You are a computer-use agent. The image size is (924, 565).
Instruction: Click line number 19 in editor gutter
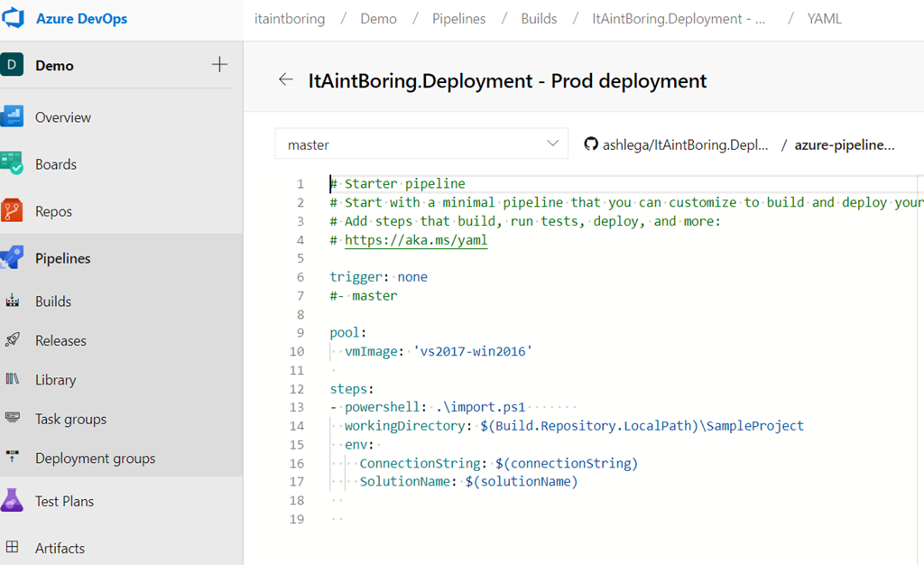coord(297,519)
